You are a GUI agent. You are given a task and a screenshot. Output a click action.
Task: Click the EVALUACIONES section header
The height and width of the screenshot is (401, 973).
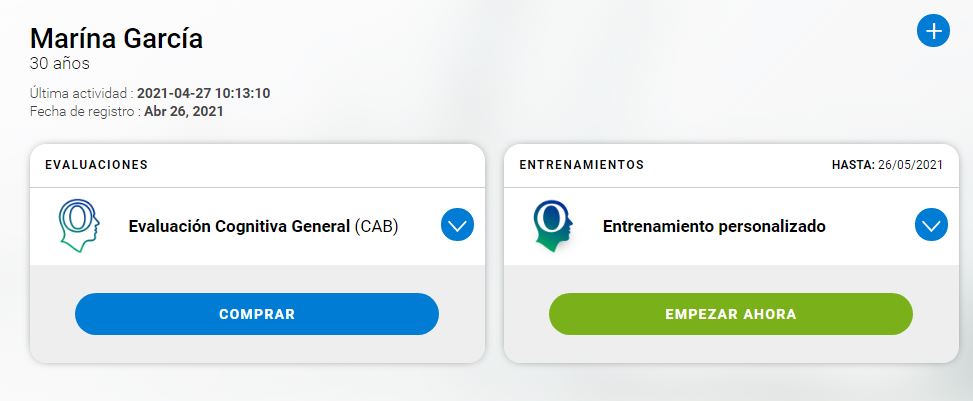[96, 165]
